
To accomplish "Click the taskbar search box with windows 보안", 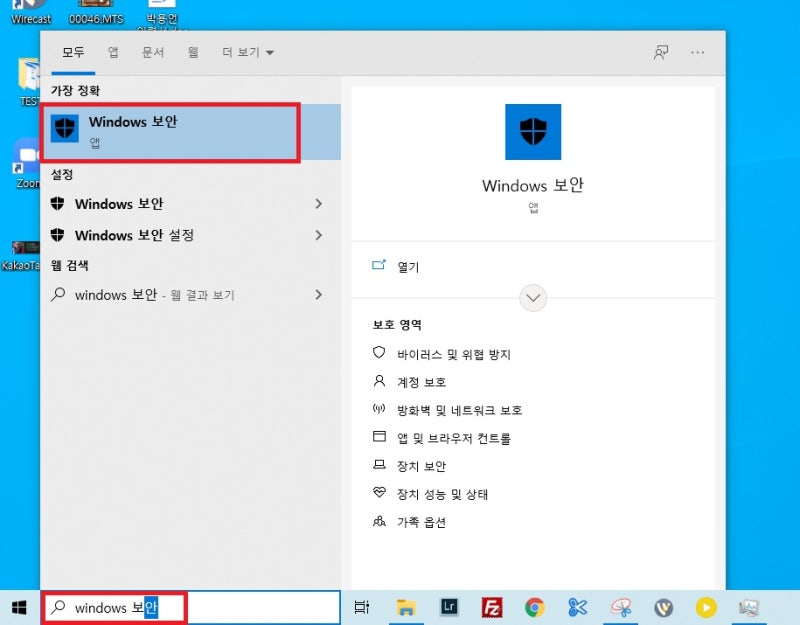I will [191, 607].
